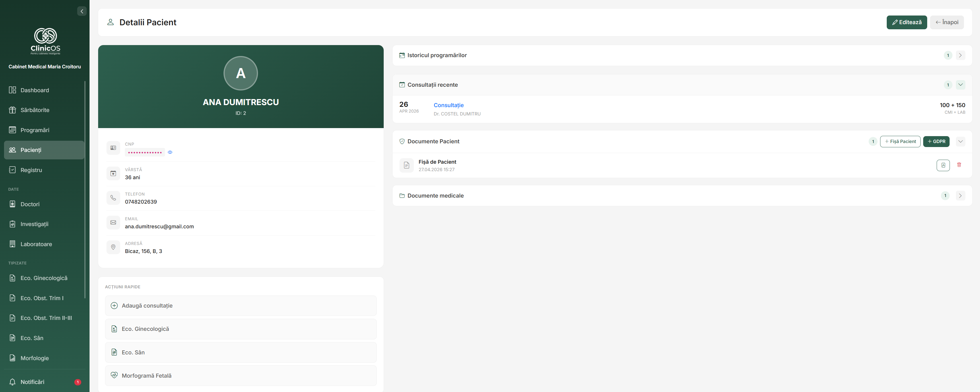Screen dimensions: 980x392
Task: Click the ClinicOS logo
Action: pos(45,41)
